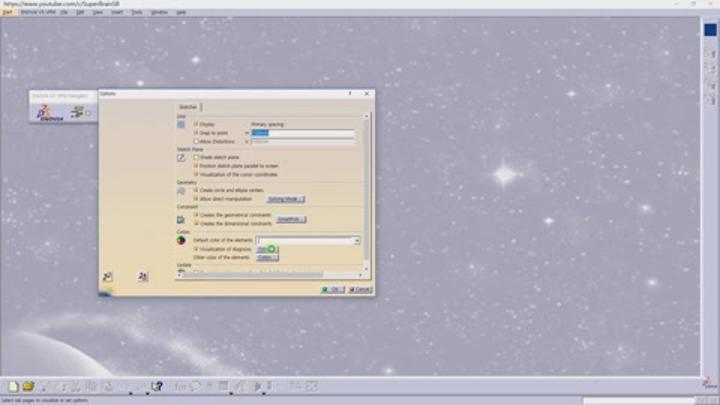This screenshot has height=405, width=720.
Task: Click the formula f(x) icon in bottom toolbar
Action: pos(180,387)
